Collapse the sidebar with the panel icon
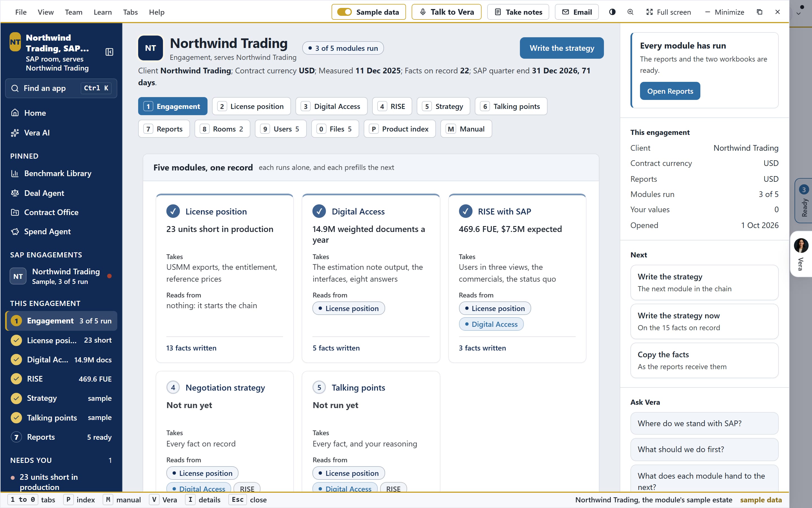This screenshot has width=812, height=508. 109,52
